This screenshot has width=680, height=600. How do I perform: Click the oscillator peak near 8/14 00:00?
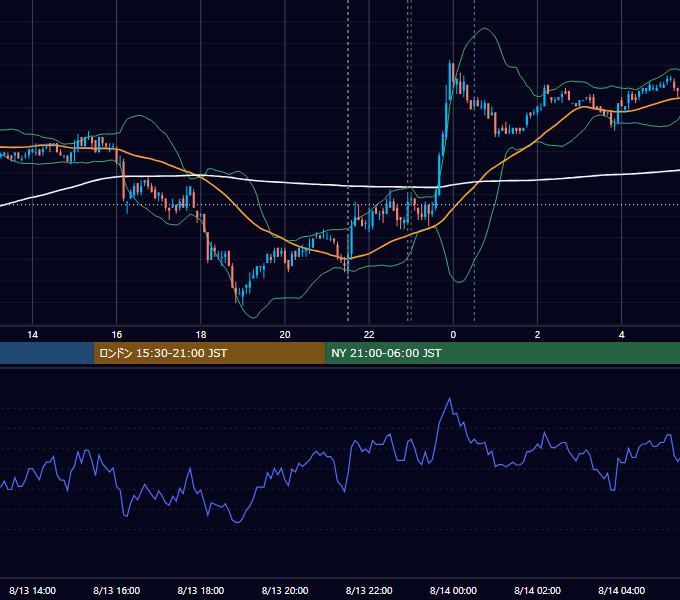click(x=450, y=398)
